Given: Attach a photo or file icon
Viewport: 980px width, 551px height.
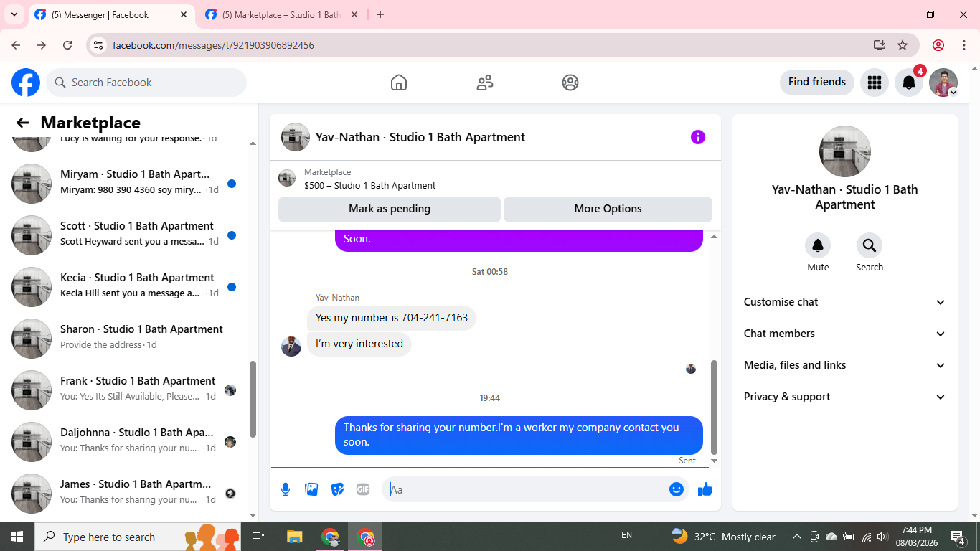Looking at the screenshot, I should [311, 489].
